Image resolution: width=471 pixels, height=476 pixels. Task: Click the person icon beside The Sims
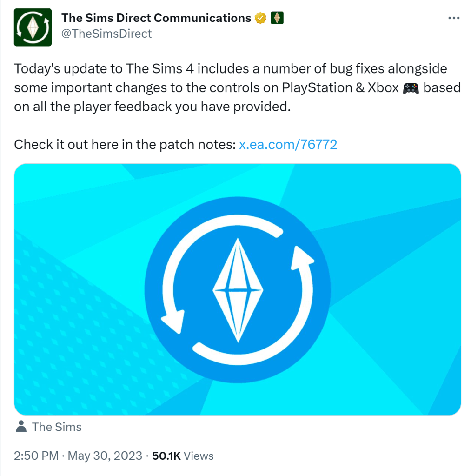(21, 426)
